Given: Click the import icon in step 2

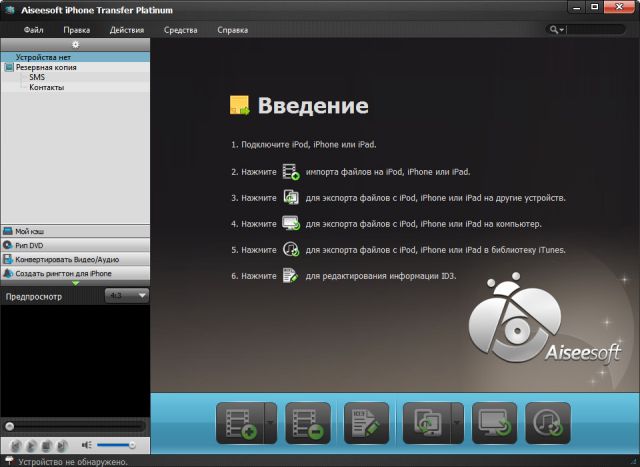Looking at the screenshot, I should [x=291, y=172].
